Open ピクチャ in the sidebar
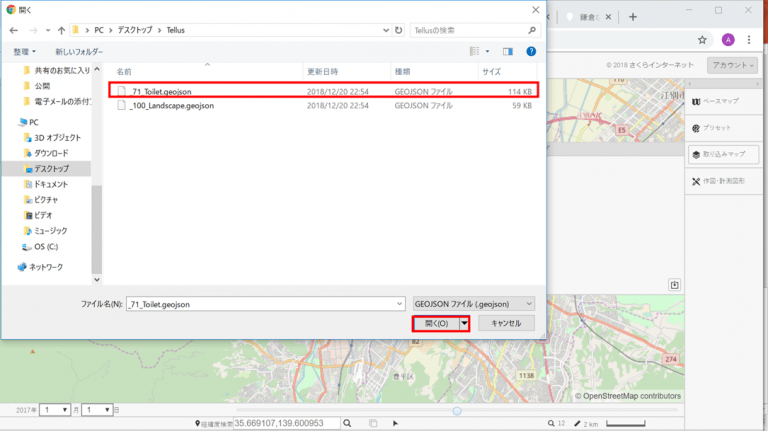This screenshot has height=431, width=768. (41, 199)
